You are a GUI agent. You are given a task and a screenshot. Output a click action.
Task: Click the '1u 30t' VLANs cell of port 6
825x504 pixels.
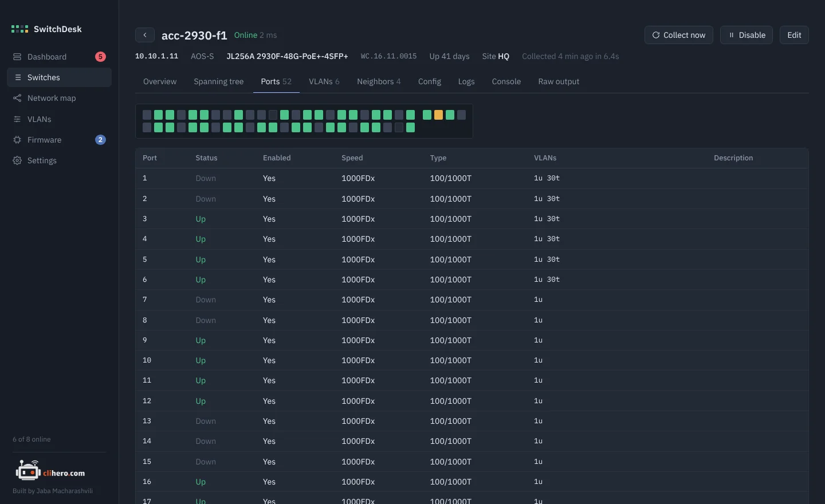click(547, 279)
